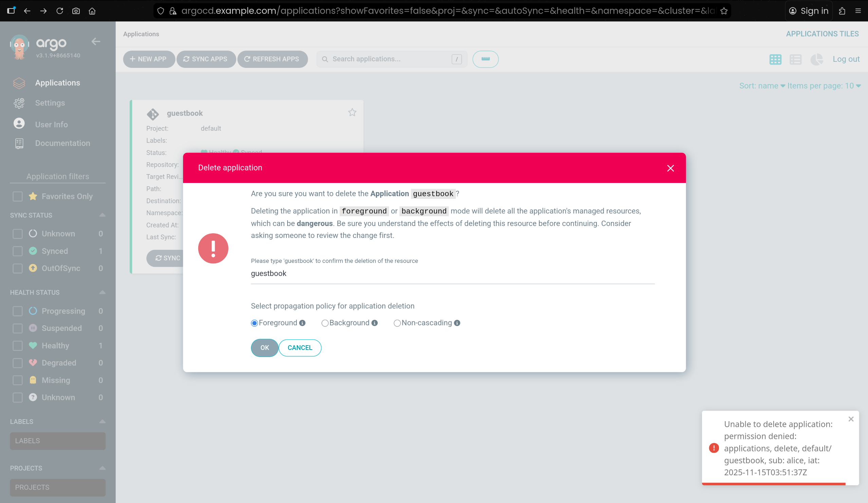868x503 pixels.
Task: Click the Non-cascading info icon
Action: point(457,323)
